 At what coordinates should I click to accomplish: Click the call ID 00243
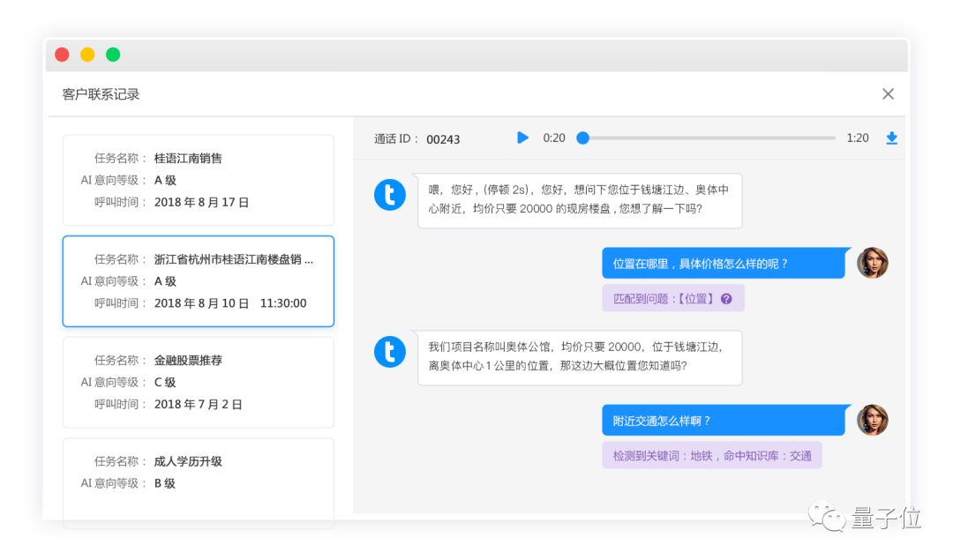443,139
